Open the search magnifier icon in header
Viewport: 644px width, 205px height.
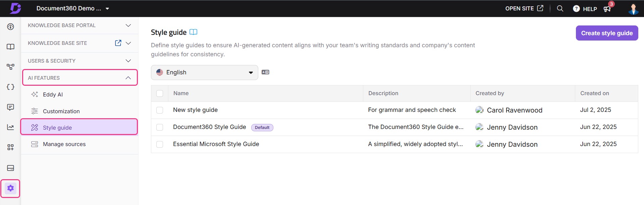[560, 9]
